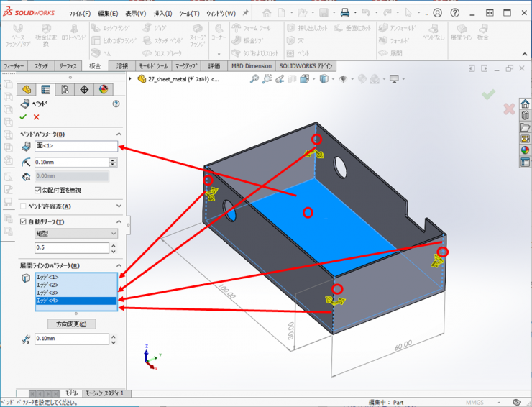Click the 方向変更 button
The height and width of the screenshot is (407, 532).
(71, 324)
